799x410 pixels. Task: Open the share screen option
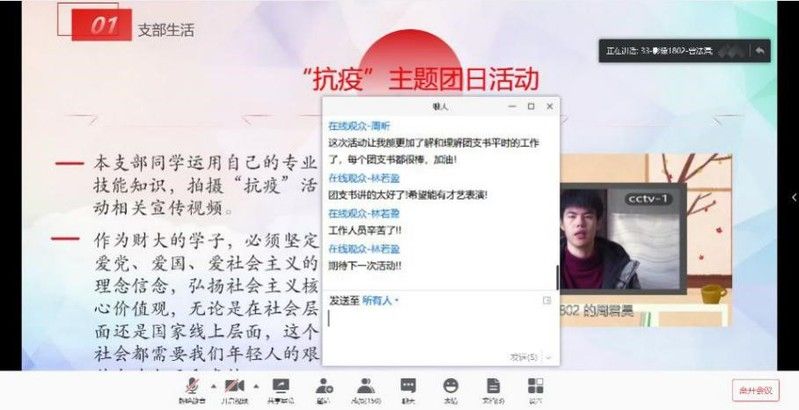(280, 391)
